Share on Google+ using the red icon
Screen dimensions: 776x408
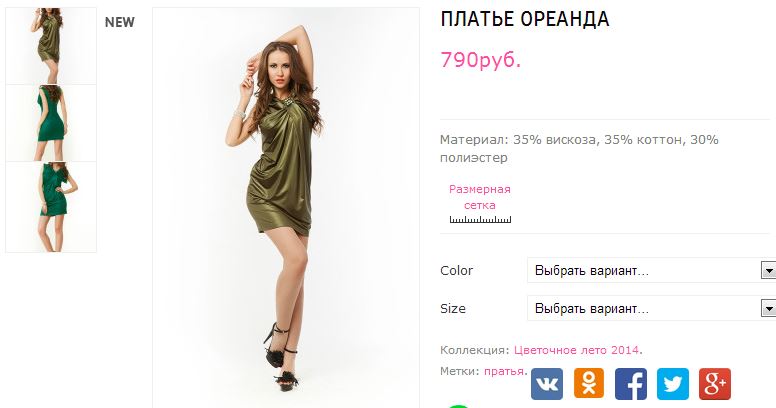[715, 384]
